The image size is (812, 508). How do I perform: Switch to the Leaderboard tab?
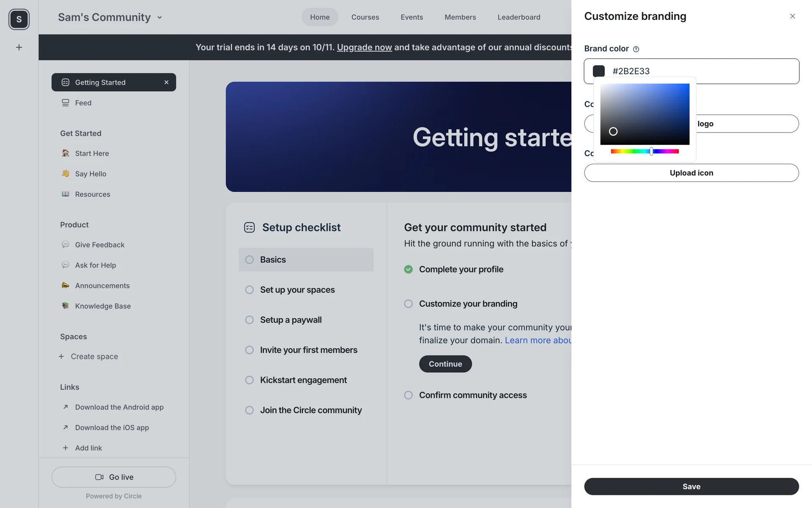pos(518,17)
